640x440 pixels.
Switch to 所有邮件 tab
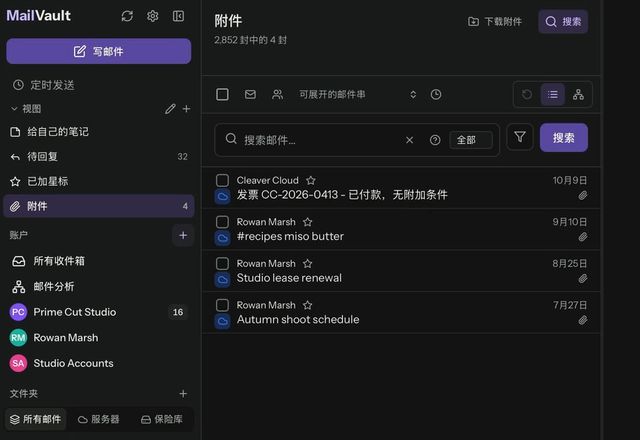coord(36,419)
